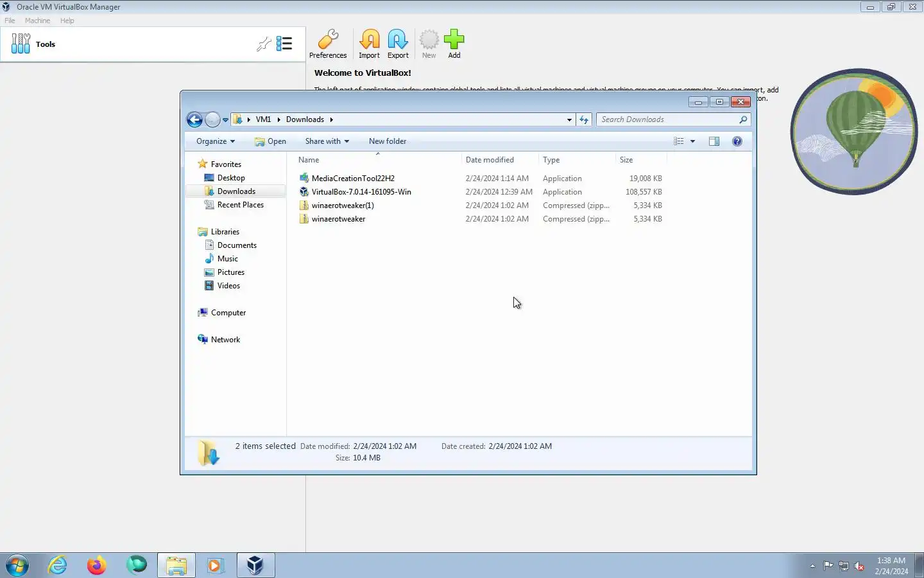This screenshot has width=924, height=578.
Task: Launch Internet Explorer from the taskbar
Action: [x=58, y=565]
